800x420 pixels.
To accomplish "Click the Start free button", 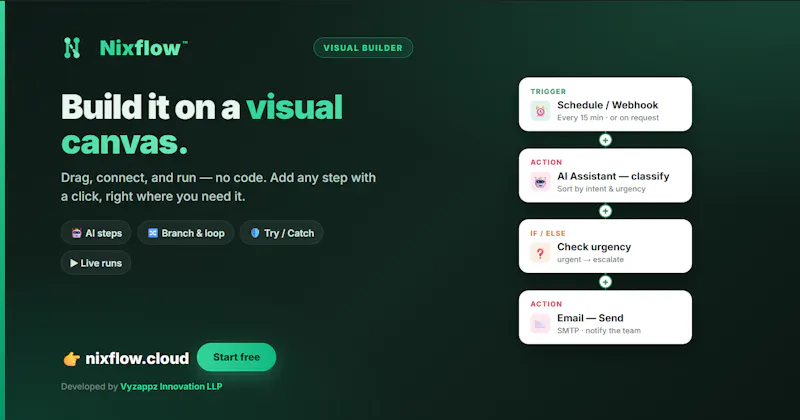I will click(236, 357).
